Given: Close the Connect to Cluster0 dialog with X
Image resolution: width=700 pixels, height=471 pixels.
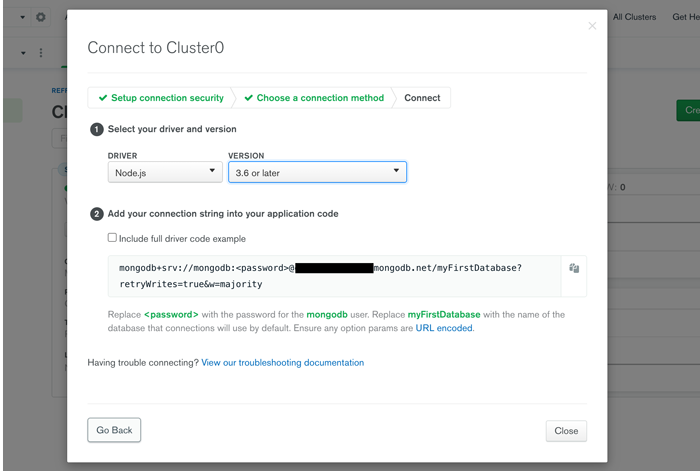Looking at the screenshot, I should (592, 26).
